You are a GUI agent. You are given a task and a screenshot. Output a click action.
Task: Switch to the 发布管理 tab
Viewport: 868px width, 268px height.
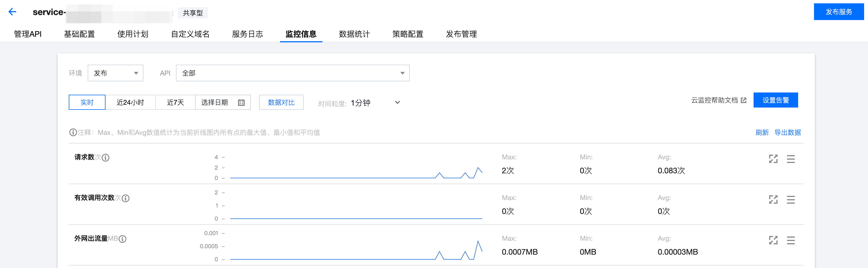tap(461, 34)
